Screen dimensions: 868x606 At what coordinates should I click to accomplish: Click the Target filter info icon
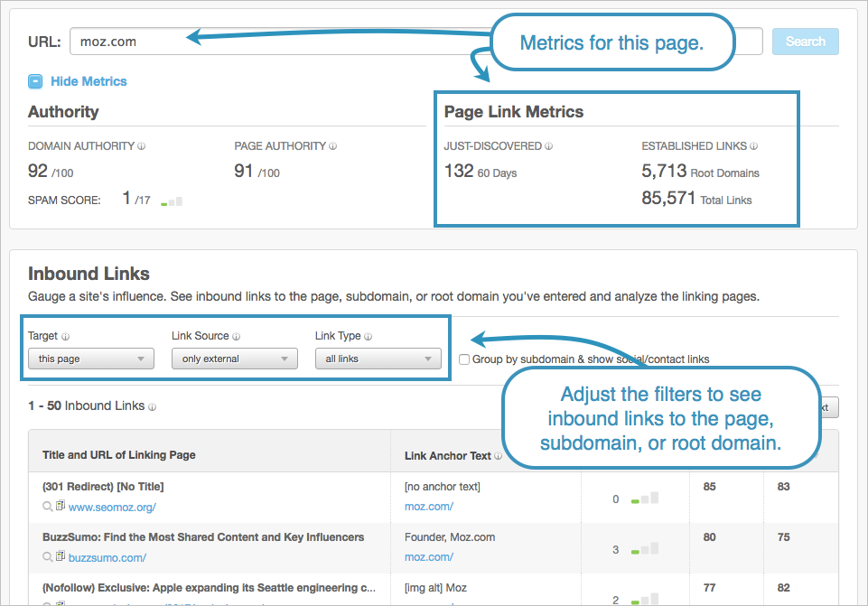point(65,337)
